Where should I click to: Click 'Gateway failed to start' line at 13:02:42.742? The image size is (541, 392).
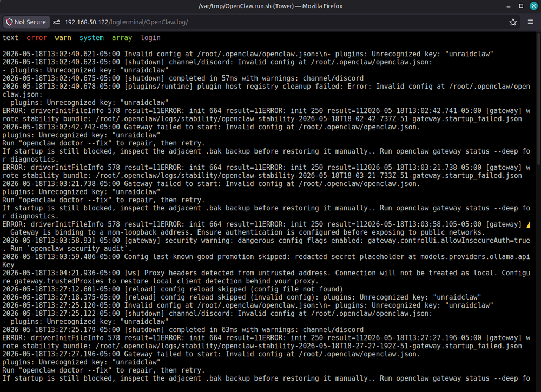click(211, 127)
